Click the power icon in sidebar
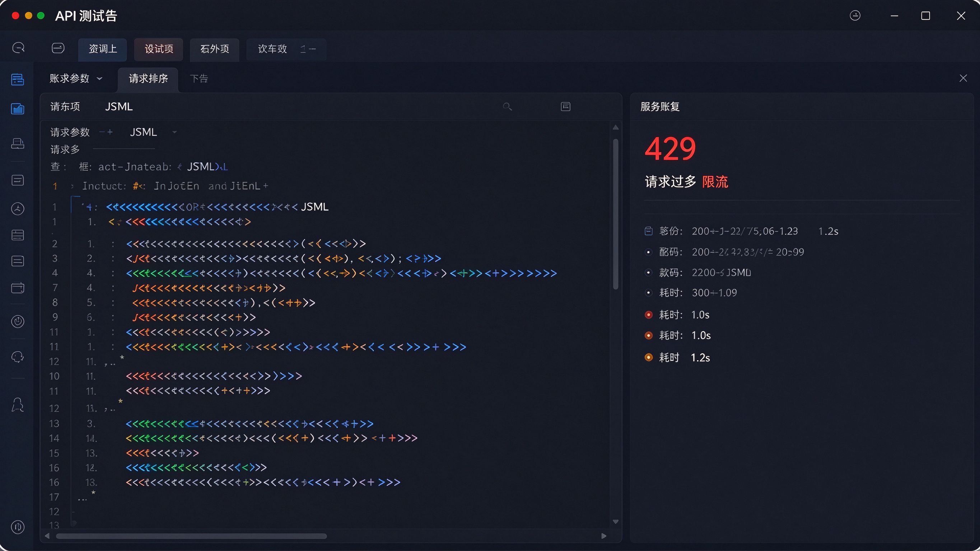 (18, 322)
